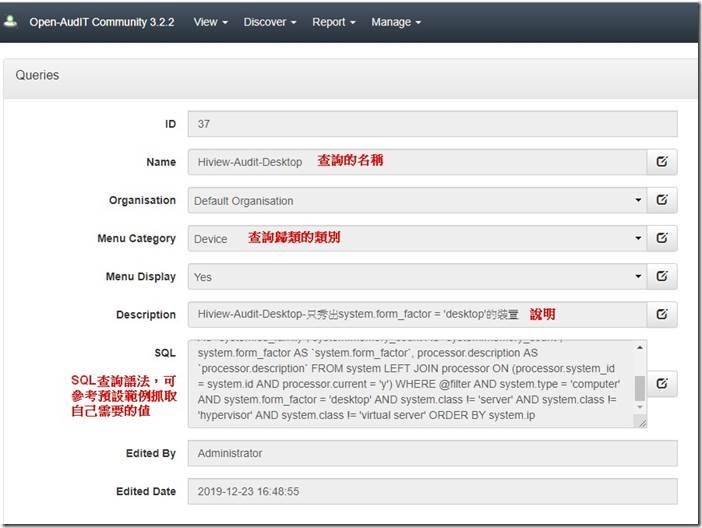This screenshot has width=702, height=528.
Task: Click the Description label
Action: [x=146, y=315]
